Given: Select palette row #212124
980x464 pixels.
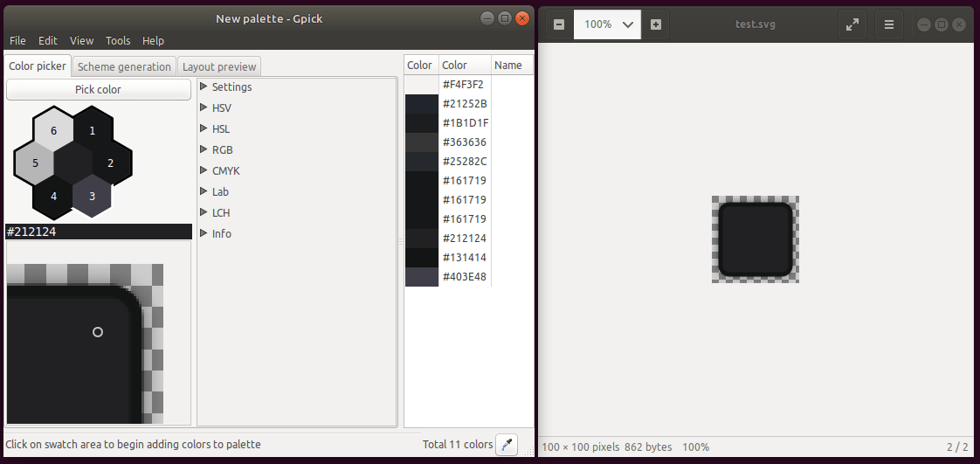Looking at the screenshot, I should coord(469,239).
